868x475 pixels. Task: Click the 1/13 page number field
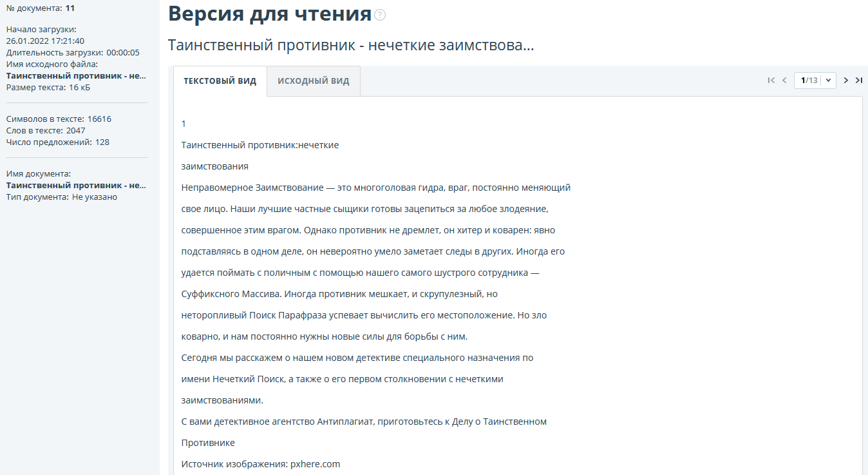(x=809, y=81)
